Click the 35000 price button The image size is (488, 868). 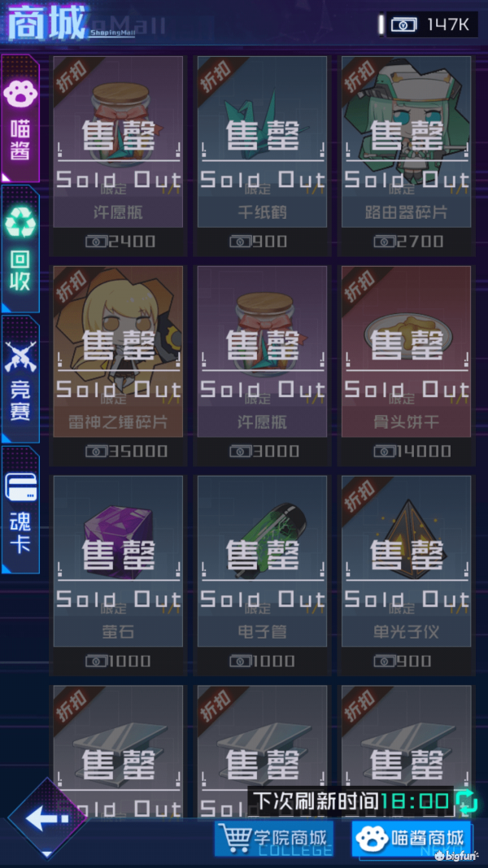tap(118, 451)
